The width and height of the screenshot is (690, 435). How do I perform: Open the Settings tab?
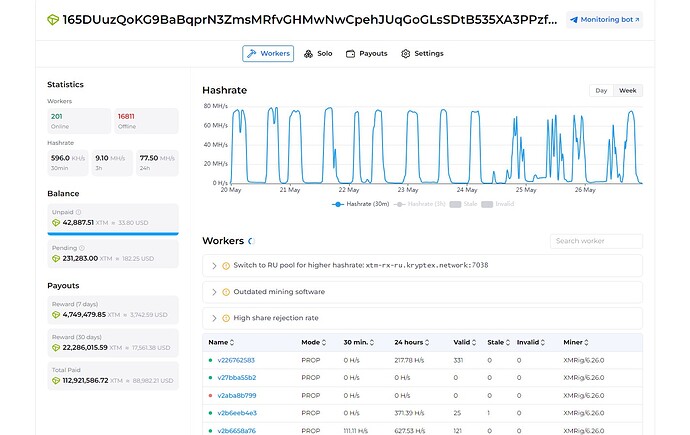[x=422, y=54]
